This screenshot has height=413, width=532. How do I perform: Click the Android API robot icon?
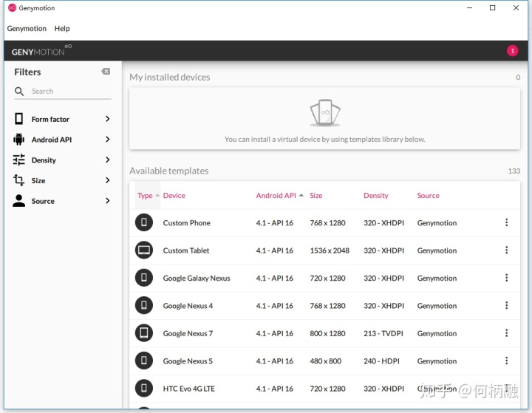19,140
